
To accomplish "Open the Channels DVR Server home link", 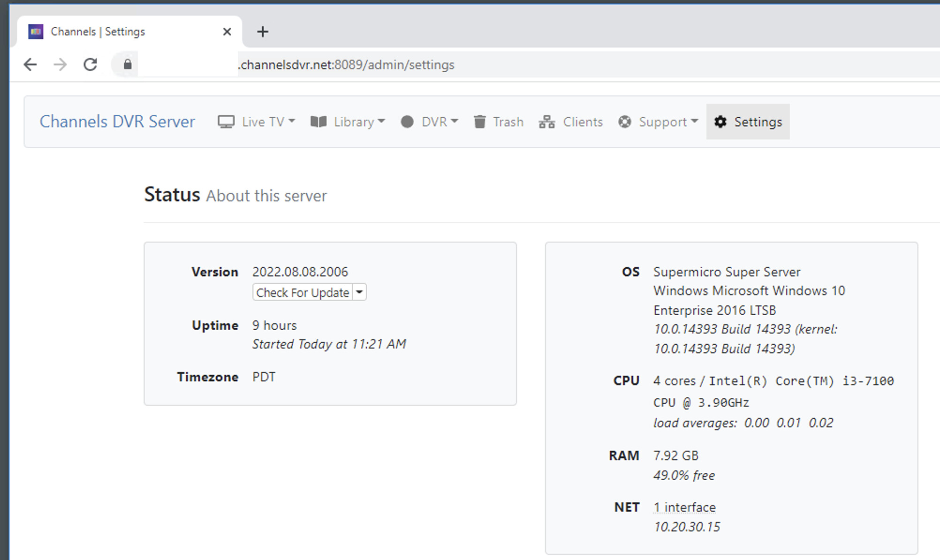I will (x=117, y=121).
